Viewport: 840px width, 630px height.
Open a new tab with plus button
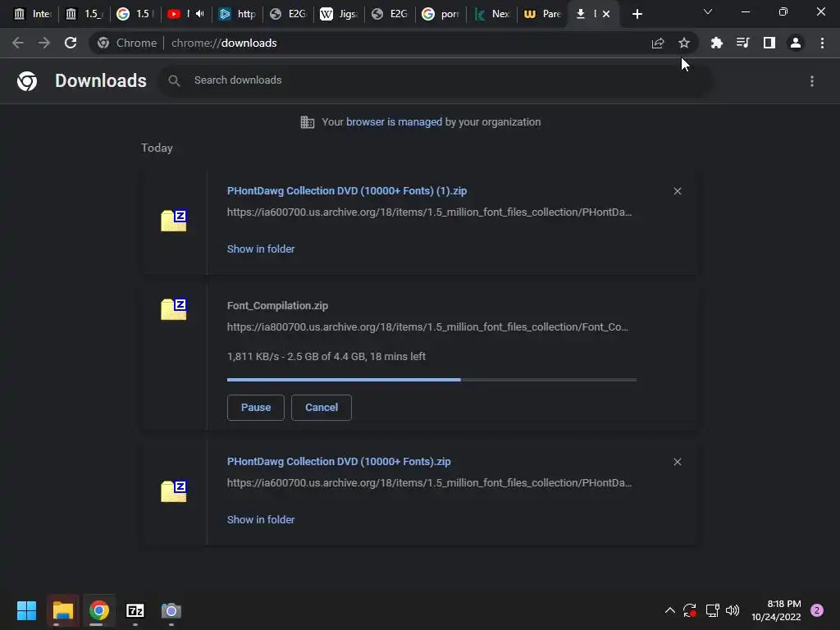pos(637,14)
